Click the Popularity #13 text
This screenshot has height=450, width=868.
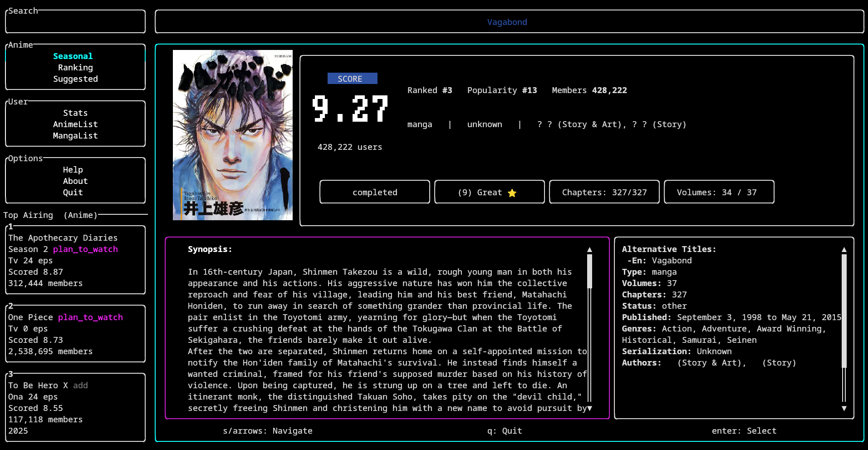tap(502, 90)
